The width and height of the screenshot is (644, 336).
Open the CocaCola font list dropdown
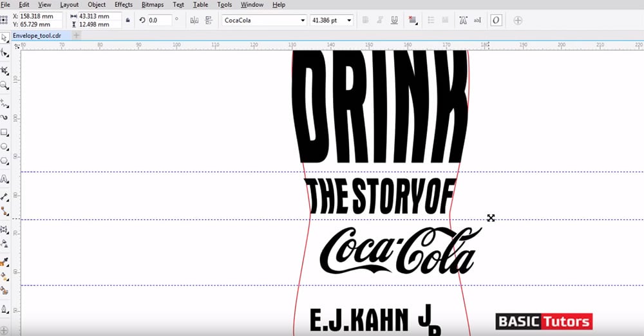[x=303, y=20]
